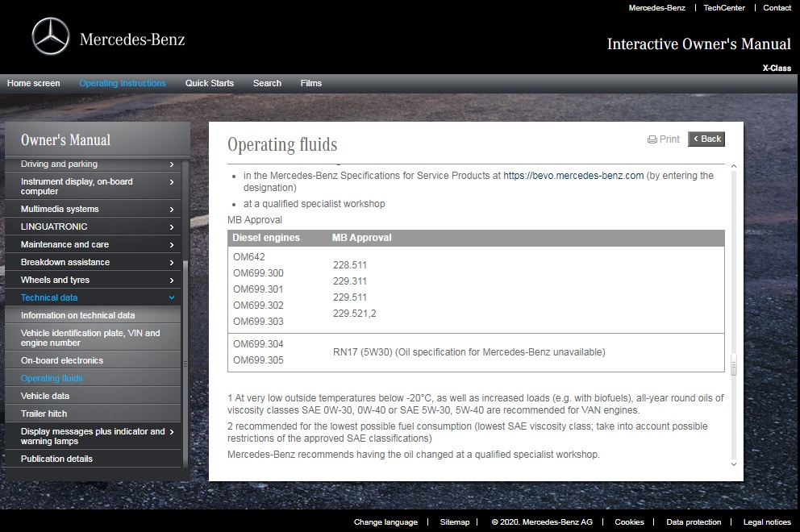Select the OM699.305 engine entry
The image size is (800, 532).
(x=258, y=360)
